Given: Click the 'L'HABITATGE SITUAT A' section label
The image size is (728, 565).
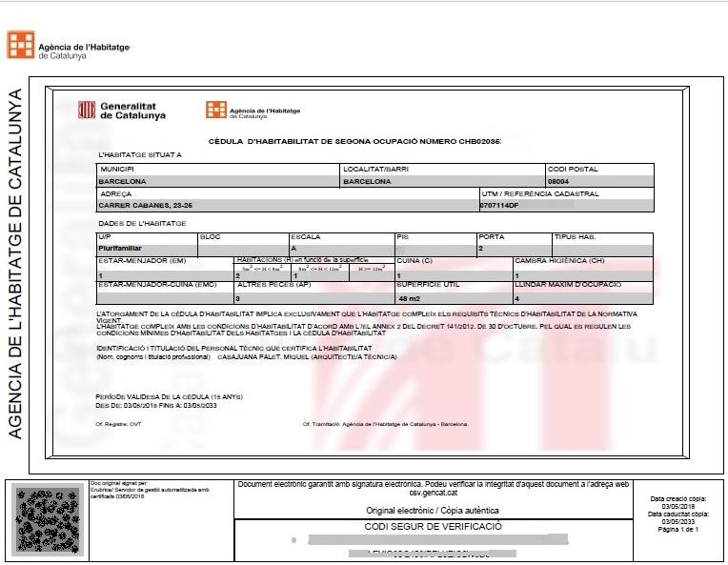Looking at the screenshot, I should point(140,154).
